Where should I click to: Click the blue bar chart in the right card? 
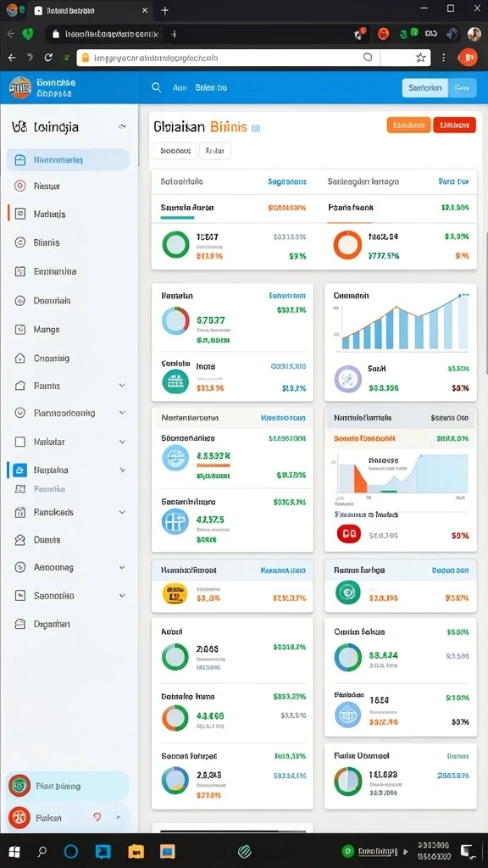404,323
